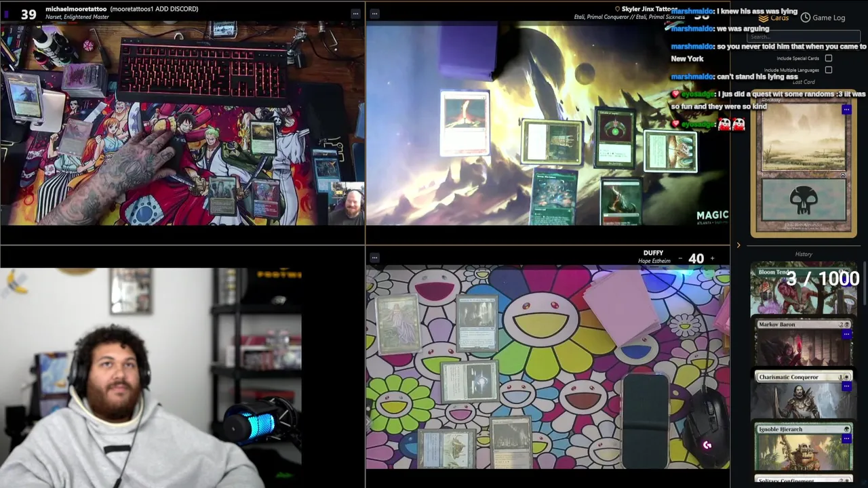Viewport: 868px width, 488px height.
Task: Select Ignoble Hierarch in card history
Action: [804, 447]
